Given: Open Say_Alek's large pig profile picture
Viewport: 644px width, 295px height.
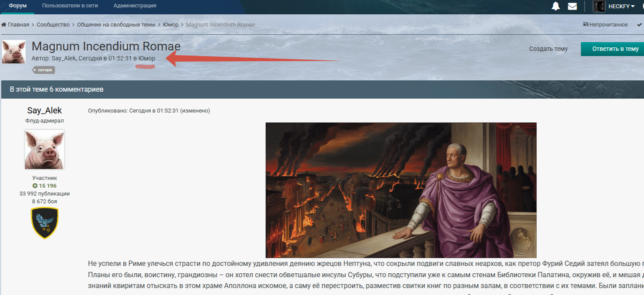Looking at the screenshot, I should point(44,149).
